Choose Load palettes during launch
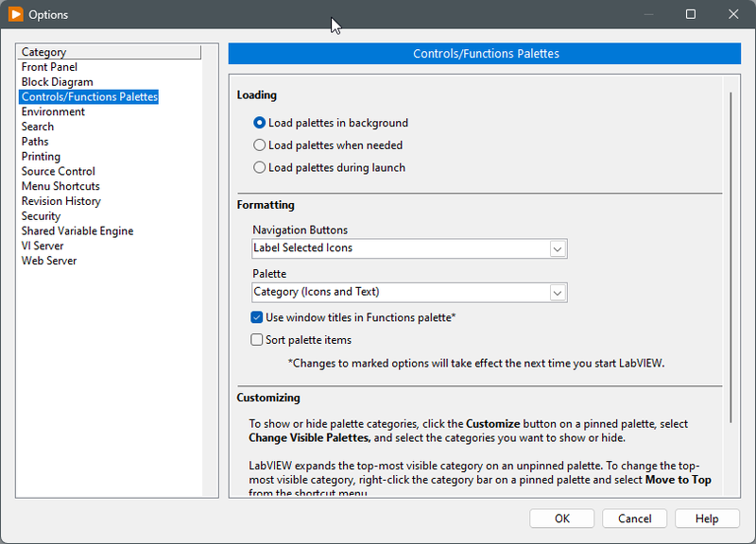The height and width of the screenshot is (544, 756). click(x=260, y=168)
